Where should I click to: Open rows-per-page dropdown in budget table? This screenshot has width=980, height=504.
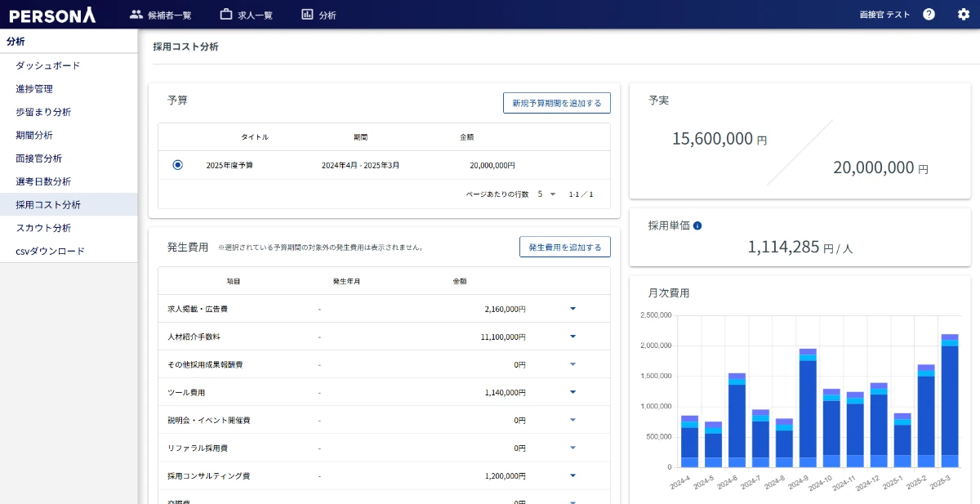pos(547,194)
